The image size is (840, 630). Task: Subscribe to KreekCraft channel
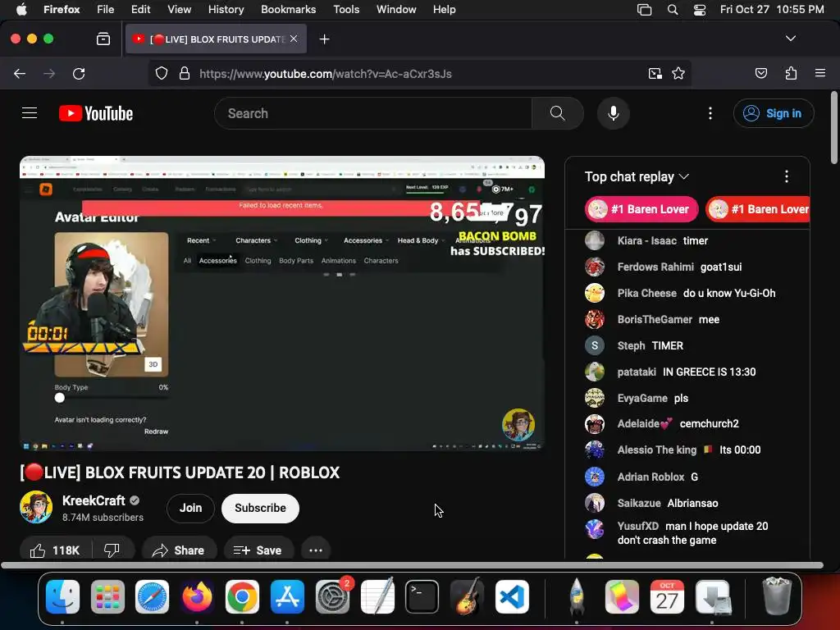260,508
